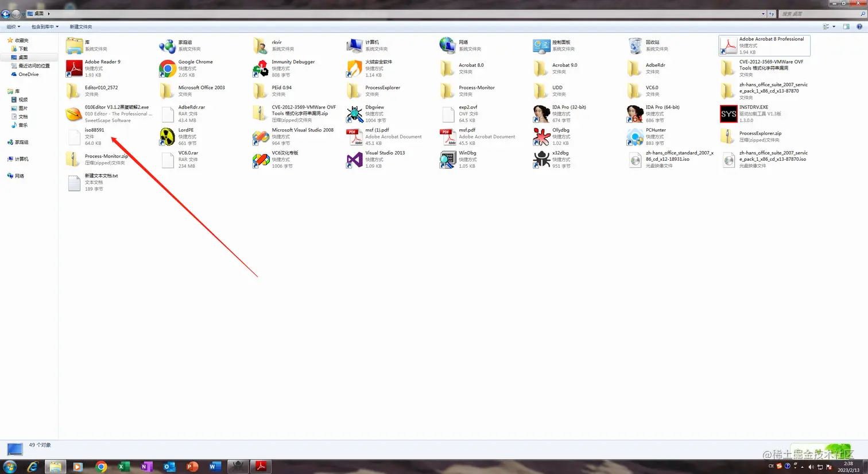Open OneDrive in the sidebar

tap(29, 74)
